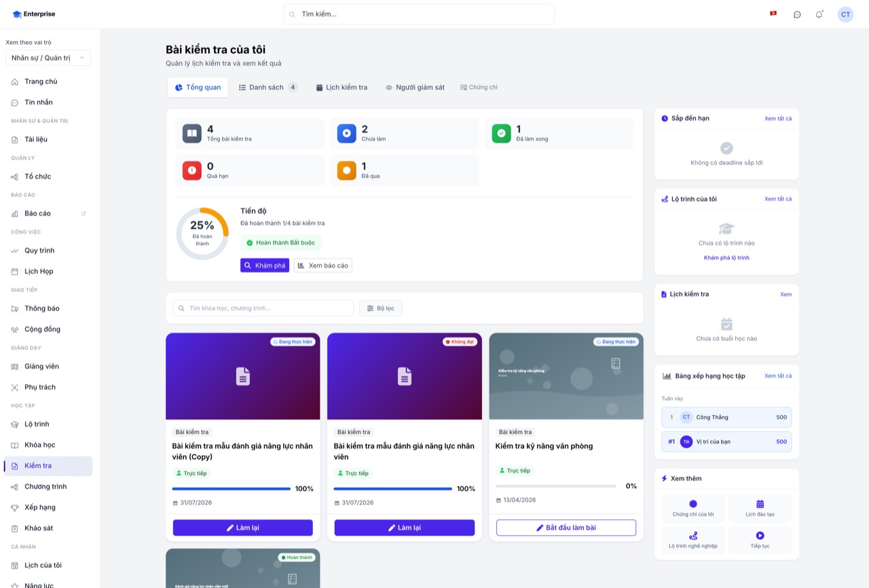Screen dimensions: 869x588
Task: Click the Khóa học book icon
Action: pyautogui.click(x=15, y=445)
